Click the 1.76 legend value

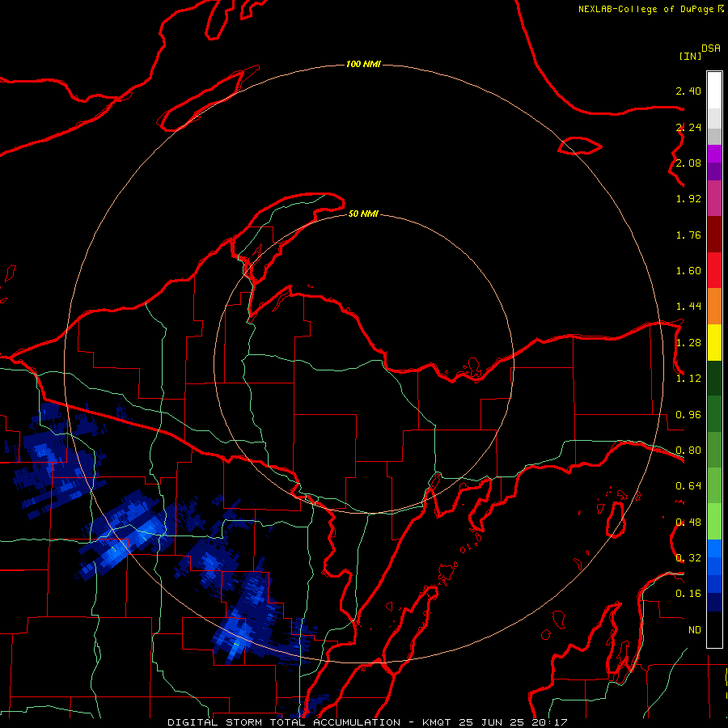pyautogui.click(x=688, y=235)
